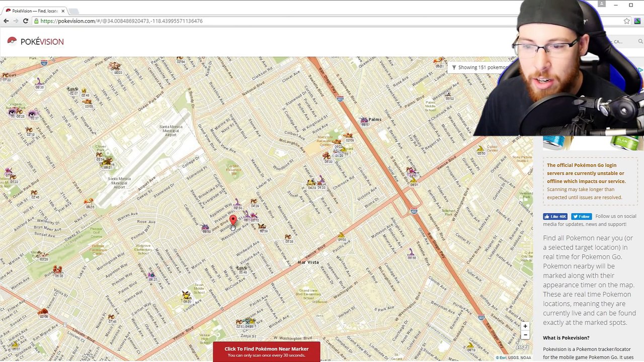Click the Pokémon with timer 03:02 near Westminster Ave
The height and width of the screenshot is (362, 644).
[x=449, y=95]
